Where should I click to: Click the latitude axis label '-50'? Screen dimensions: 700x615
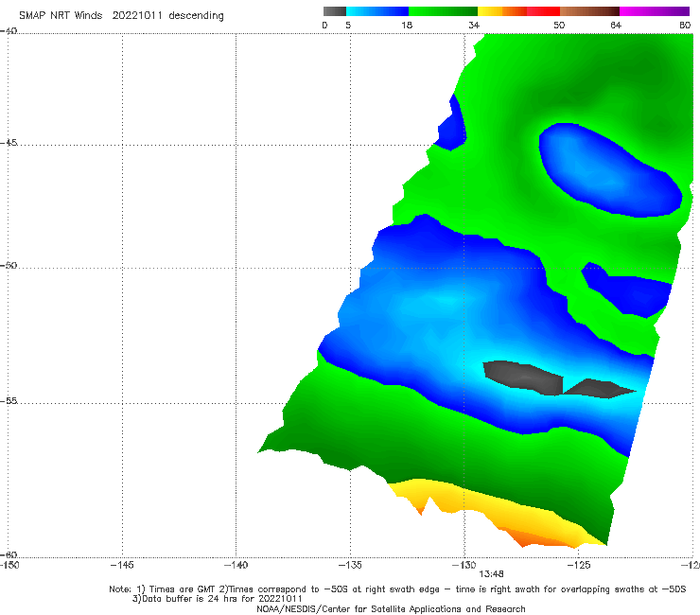9,265
